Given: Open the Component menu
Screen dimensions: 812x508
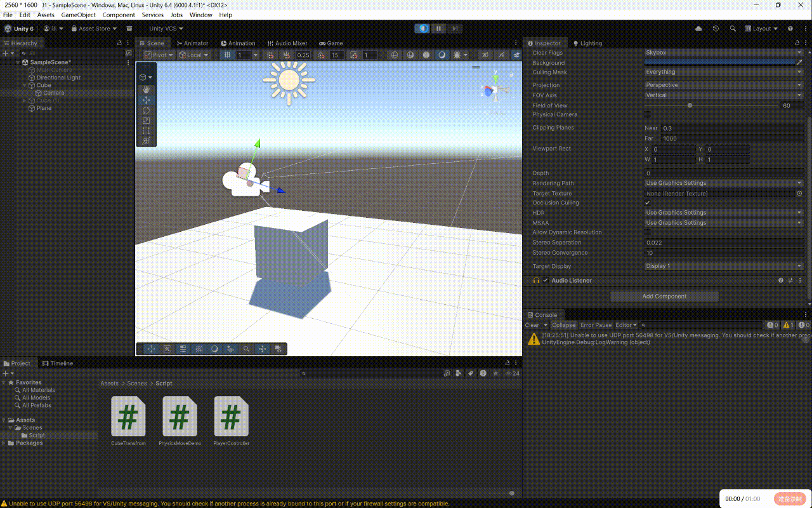Looking at the screenshot, I should [x=119, y=15].
